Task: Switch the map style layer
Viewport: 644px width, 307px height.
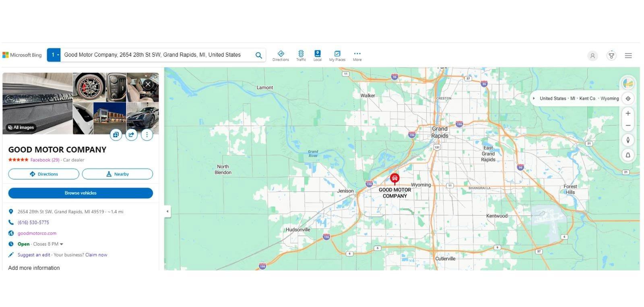Action: (x=627, y=83)
